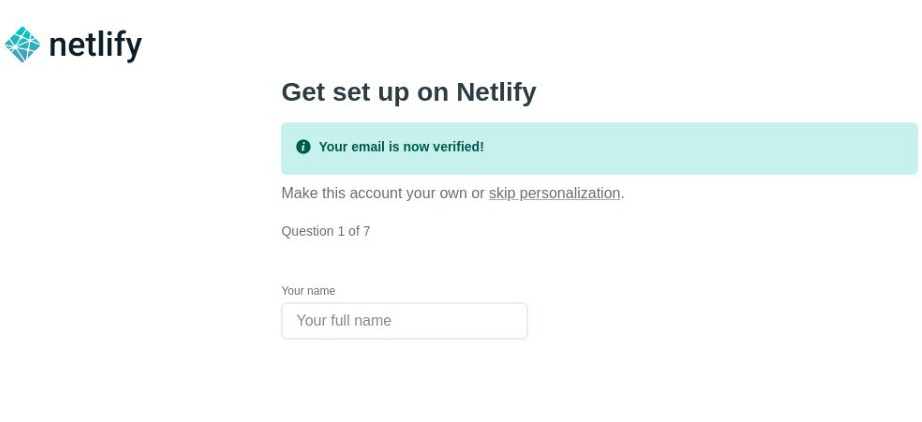Click the Netlify diamond logo icon
The image size is (922, 422).
coord(22,44)
